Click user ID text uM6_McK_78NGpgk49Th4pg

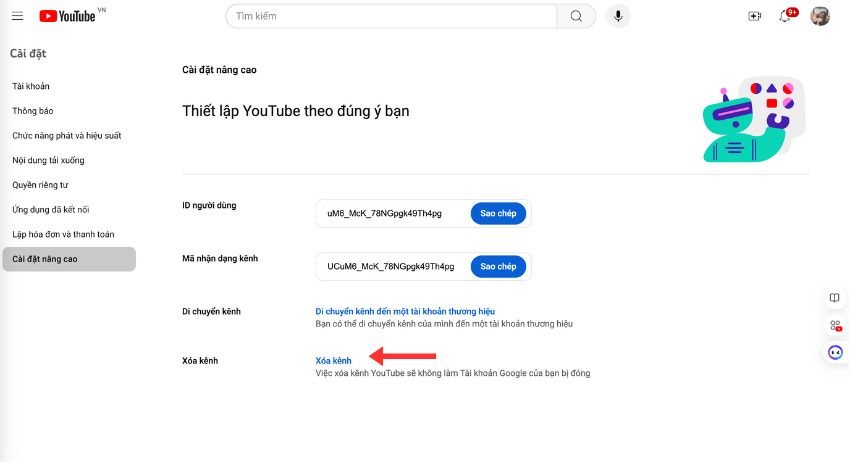coord(384,214)
